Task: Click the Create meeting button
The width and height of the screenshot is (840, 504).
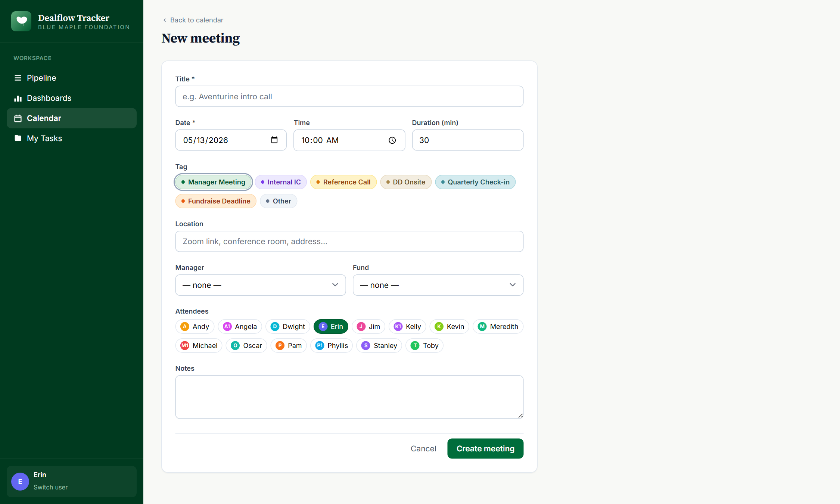Action: (485, 448)
